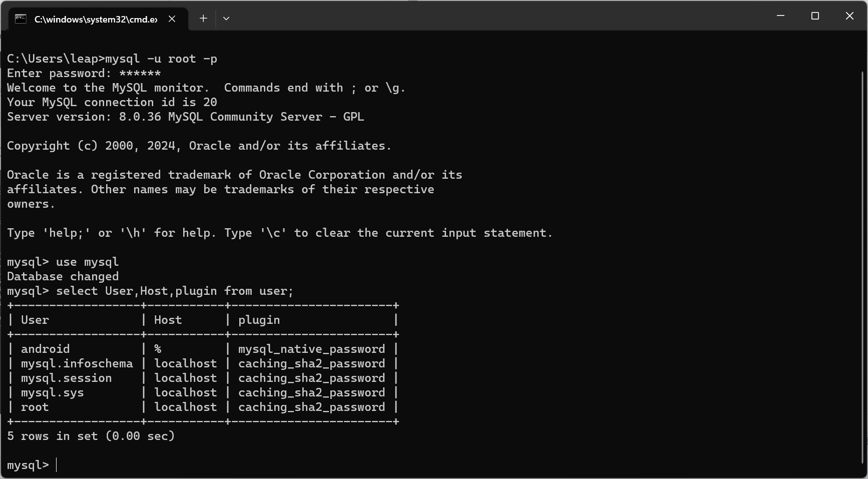
Task: Click the '%' host value for android
Action: [158, 349]
